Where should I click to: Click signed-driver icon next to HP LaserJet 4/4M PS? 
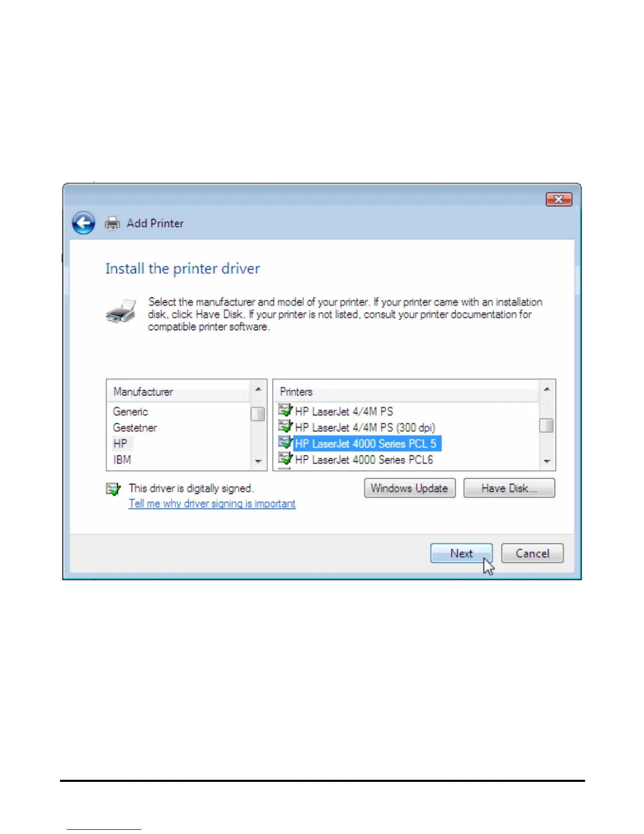click(285, 410)
